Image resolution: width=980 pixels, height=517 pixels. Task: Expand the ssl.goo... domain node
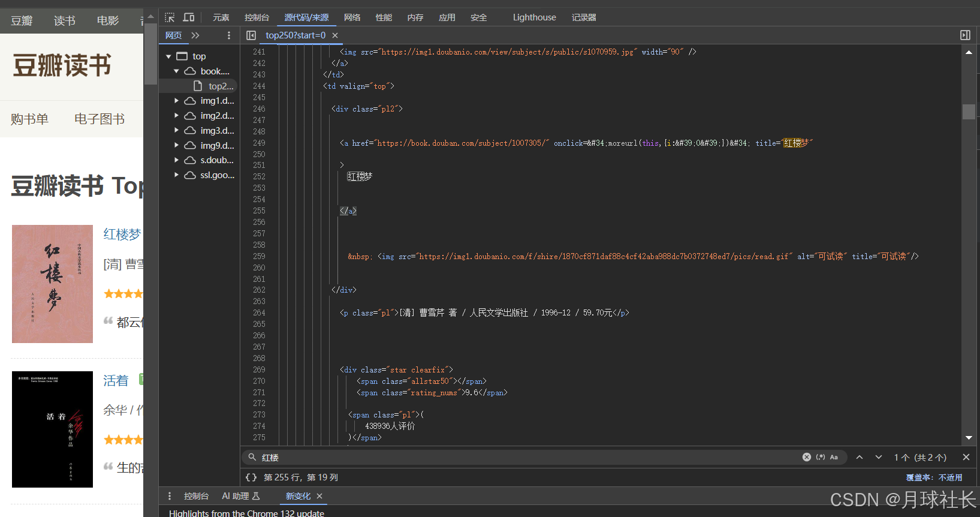pos(176,175)
